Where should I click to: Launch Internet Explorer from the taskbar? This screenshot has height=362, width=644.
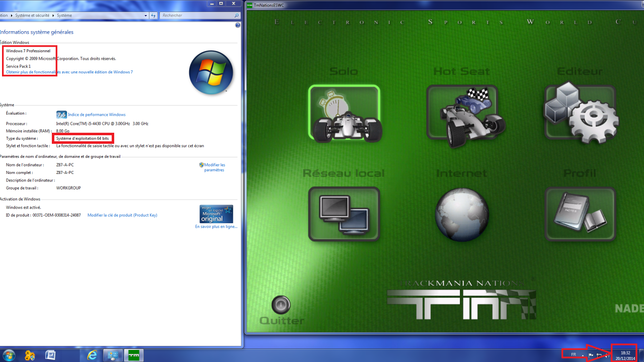tap(92, 355)
